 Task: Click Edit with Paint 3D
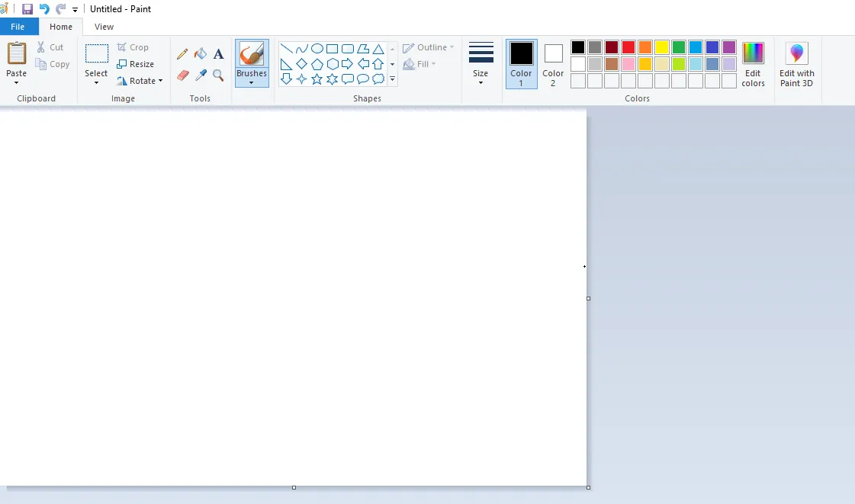(x=797, y=64)
